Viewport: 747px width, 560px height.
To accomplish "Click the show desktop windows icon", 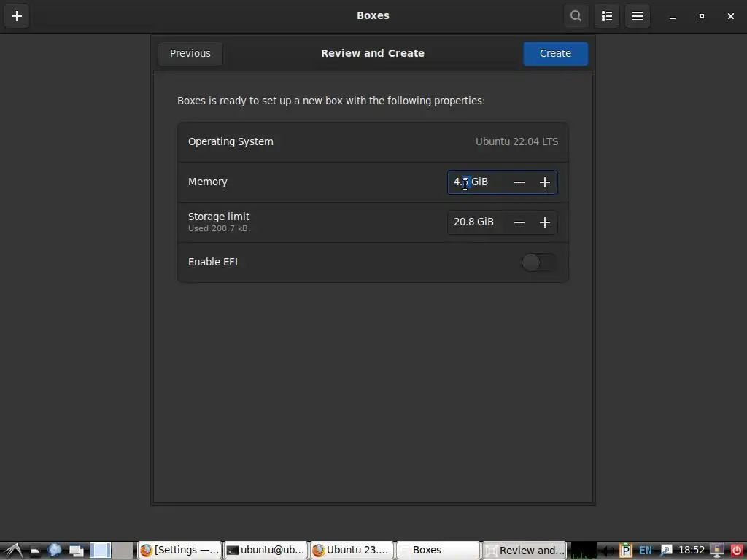I will (76, 551).
